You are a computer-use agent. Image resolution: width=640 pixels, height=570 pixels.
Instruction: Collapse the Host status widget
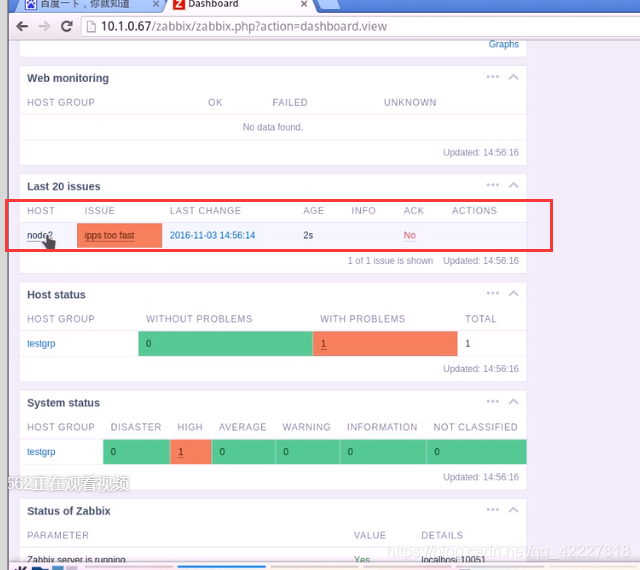513,293
